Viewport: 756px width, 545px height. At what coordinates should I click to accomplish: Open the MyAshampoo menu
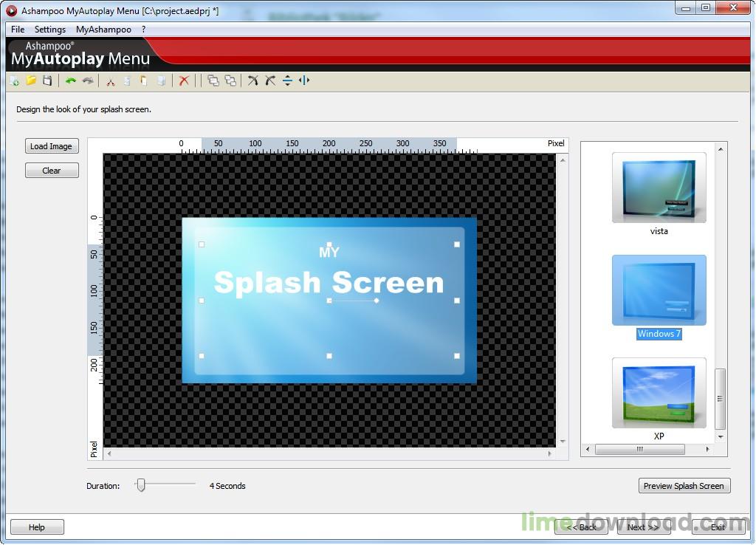click(x=103, y=30)
